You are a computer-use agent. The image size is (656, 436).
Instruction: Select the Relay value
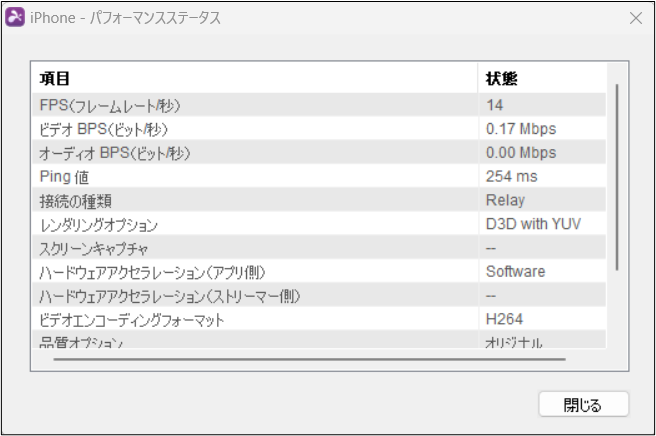coord(505,200)
